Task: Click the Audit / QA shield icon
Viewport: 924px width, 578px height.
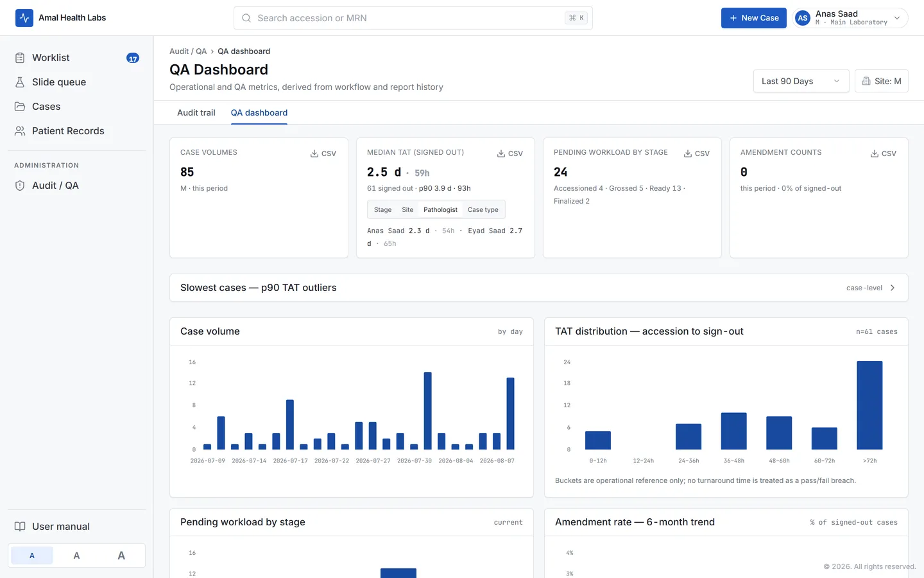Action: click(x=20, y=186)
